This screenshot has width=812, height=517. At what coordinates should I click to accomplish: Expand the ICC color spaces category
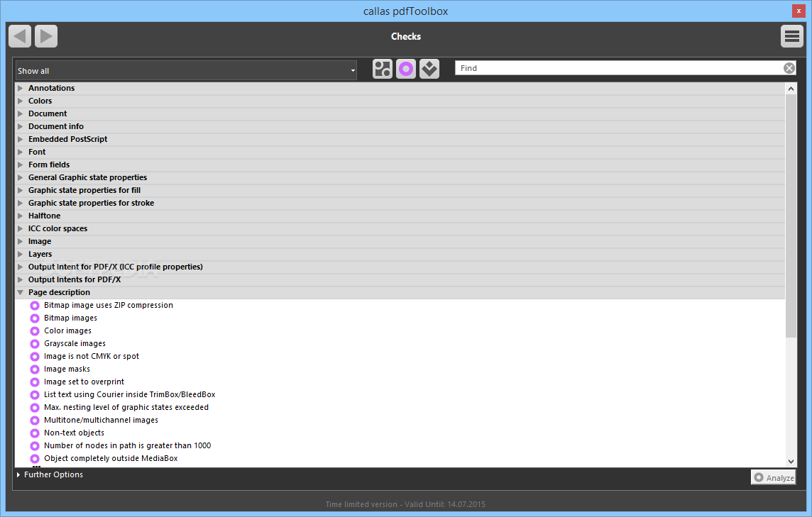(x=20, y=229)
